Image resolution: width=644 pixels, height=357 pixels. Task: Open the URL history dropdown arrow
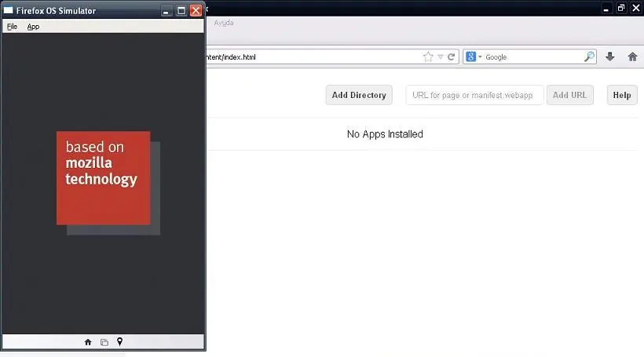(440, 57)
